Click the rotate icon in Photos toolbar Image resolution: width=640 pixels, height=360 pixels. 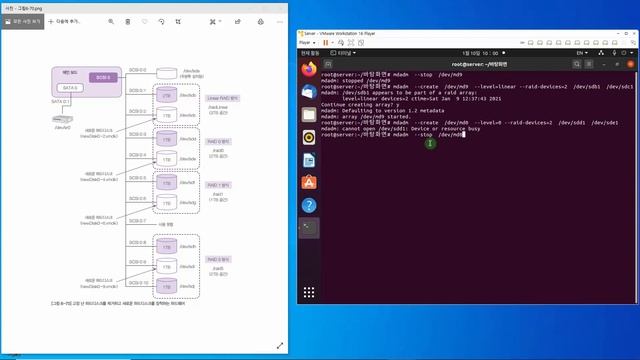[161, 22]
